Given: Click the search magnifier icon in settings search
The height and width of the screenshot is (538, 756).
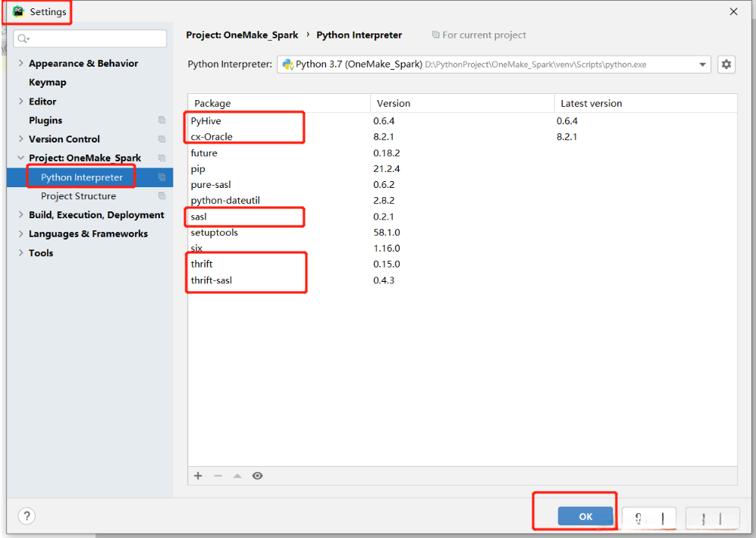Looking at the screenshot, I should pos(24,39).
